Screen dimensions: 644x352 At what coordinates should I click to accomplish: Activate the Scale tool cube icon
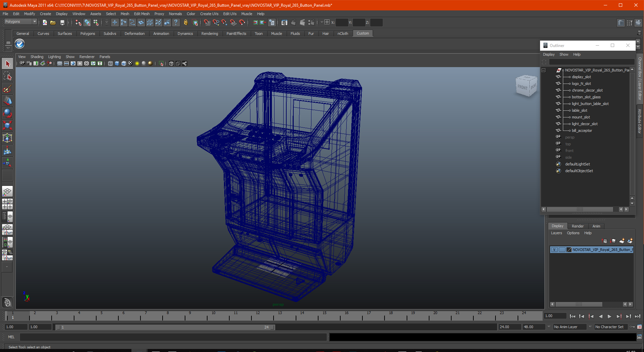point(7,125)
